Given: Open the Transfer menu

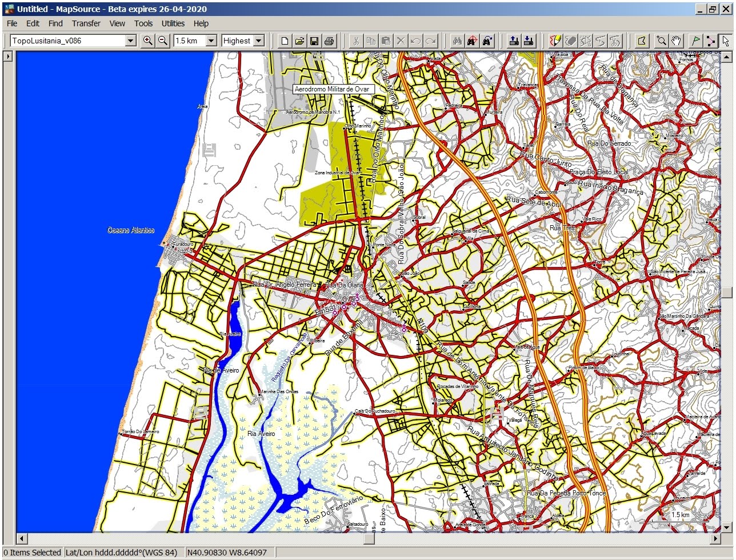Looking at the screenshot, I should [x=86, y=23].
